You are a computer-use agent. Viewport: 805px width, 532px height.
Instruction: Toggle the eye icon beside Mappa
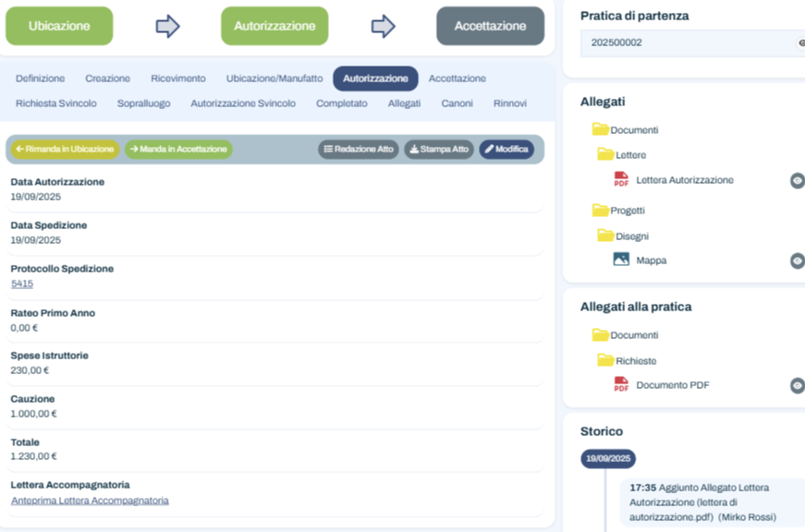[x=797, y=260]
